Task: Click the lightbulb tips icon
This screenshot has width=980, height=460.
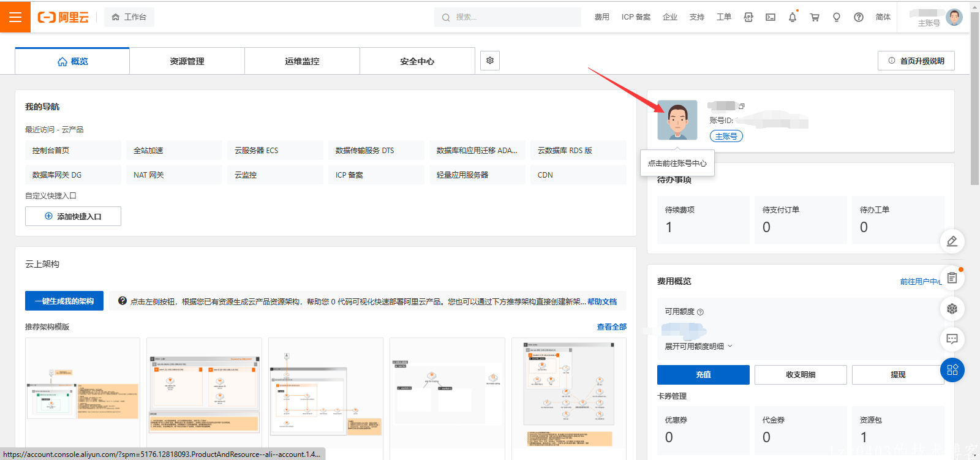Action: pyautogui.click(x=837, y=17)
